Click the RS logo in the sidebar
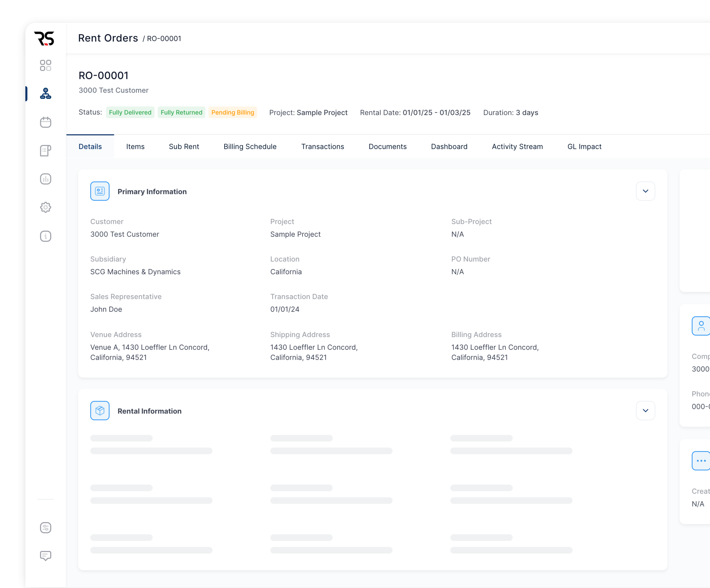The image size is (710, 588). click(x=44, y=39)
